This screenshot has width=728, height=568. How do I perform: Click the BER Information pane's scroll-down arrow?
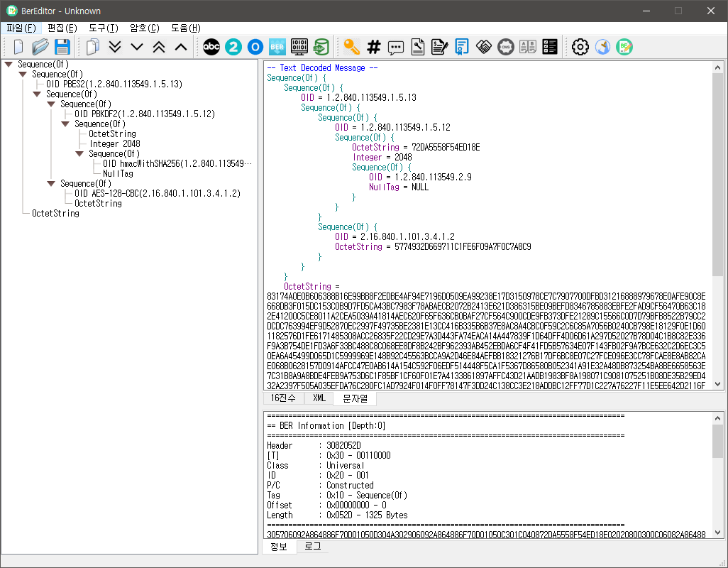(x=718, y=532)
